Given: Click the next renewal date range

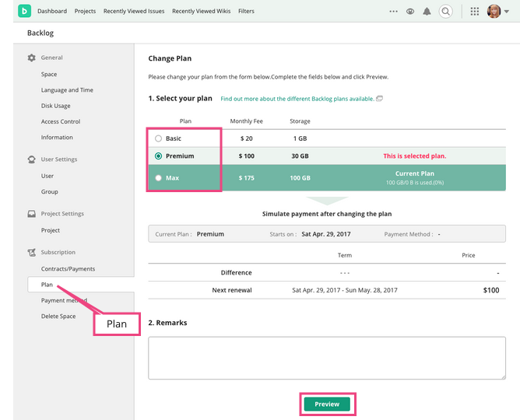Looking at the screenshot, I should pyautogui.click(x=345, y=290).
